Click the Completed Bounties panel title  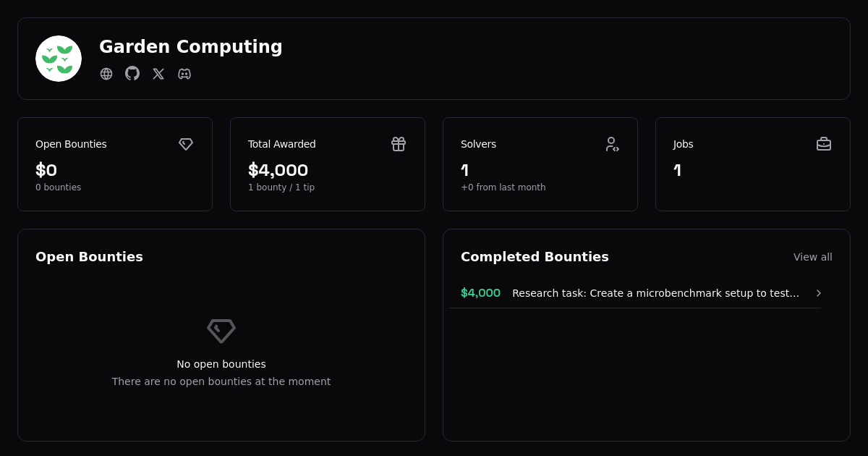tap(535, 257)
